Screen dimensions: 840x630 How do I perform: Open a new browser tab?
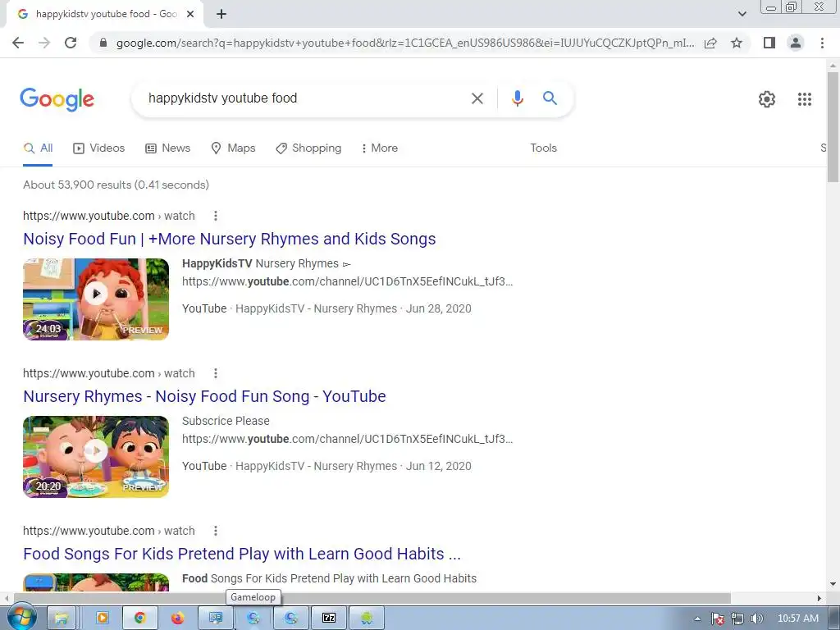[x=221, y=15]
